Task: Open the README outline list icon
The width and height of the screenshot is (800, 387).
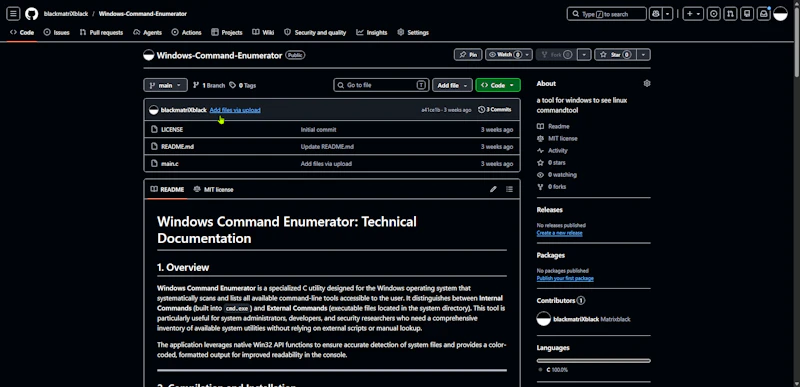Action: pos(509,189)
